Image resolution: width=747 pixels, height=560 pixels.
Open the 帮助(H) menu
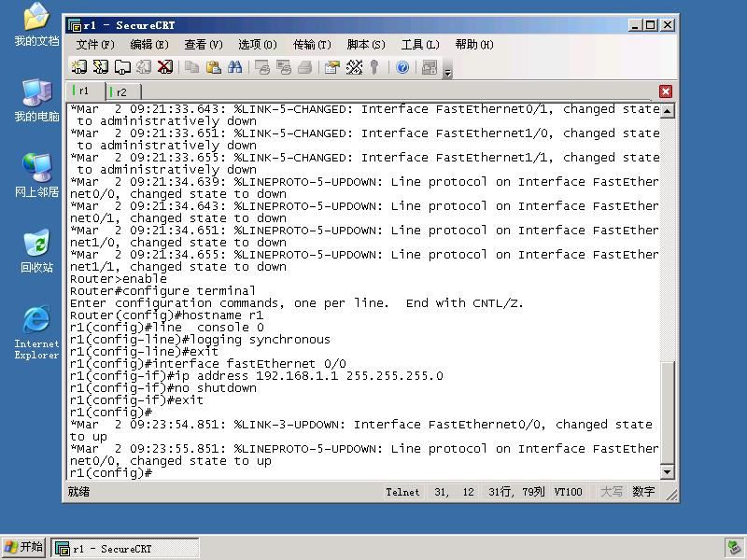pos(474,45)
